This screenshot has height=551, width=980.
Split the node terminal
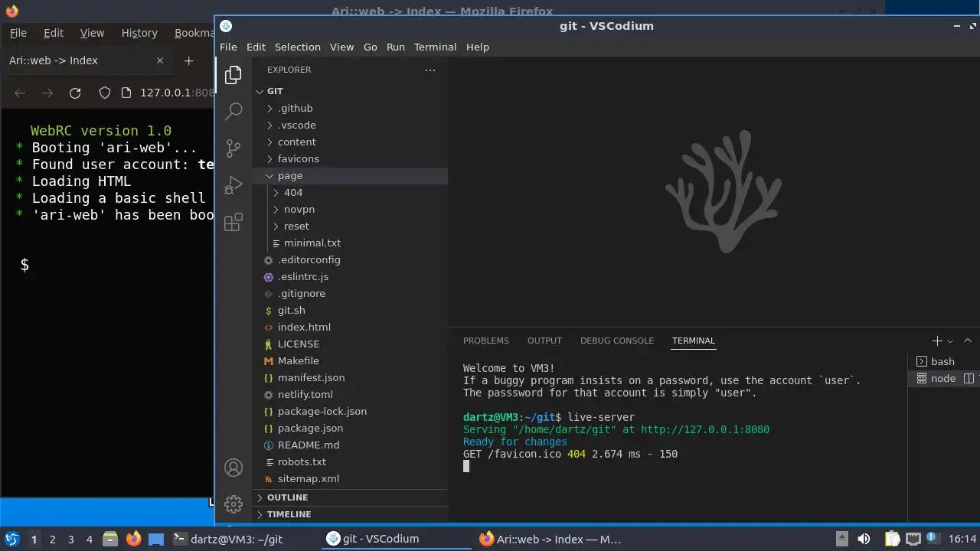(968, 378)
